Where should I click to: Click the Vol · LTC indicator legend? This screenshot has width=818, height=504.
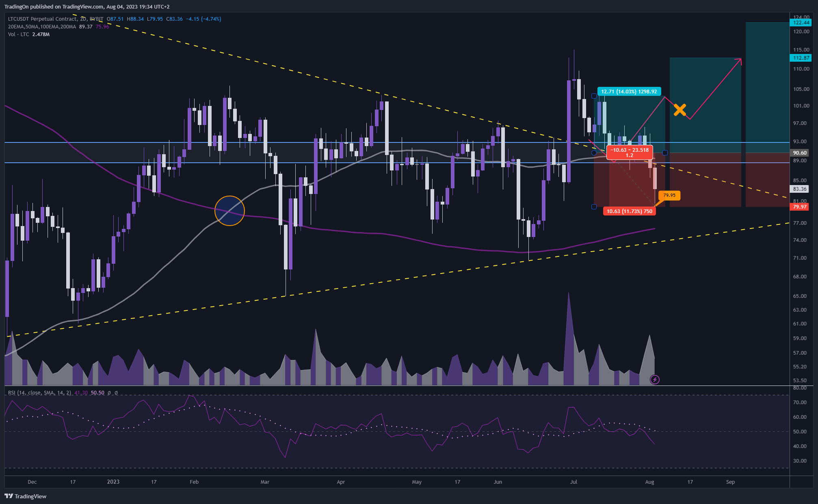18,34
